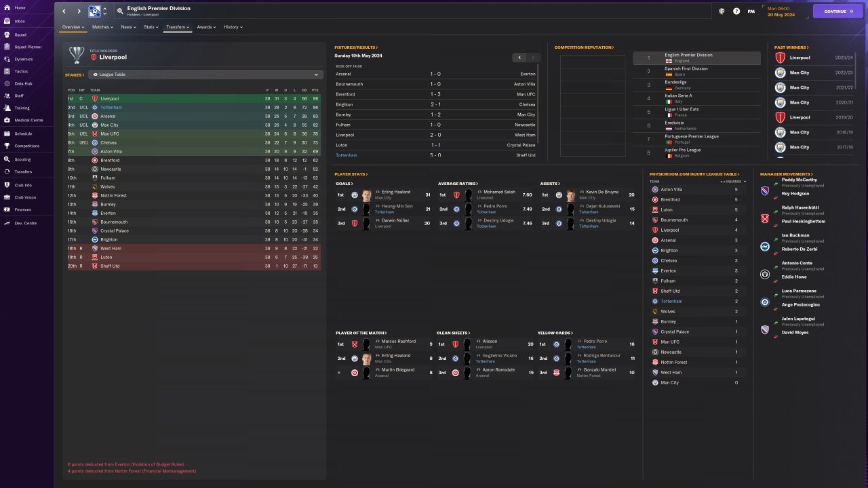Open Schedule in the sidebar
This screenshot has width=868, height=488.
point(23,134)
